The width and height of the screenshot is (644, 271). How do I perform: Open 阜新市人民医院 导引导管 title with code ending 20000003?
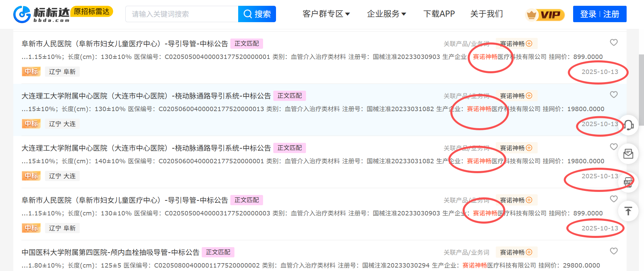(x=125, y=200)
